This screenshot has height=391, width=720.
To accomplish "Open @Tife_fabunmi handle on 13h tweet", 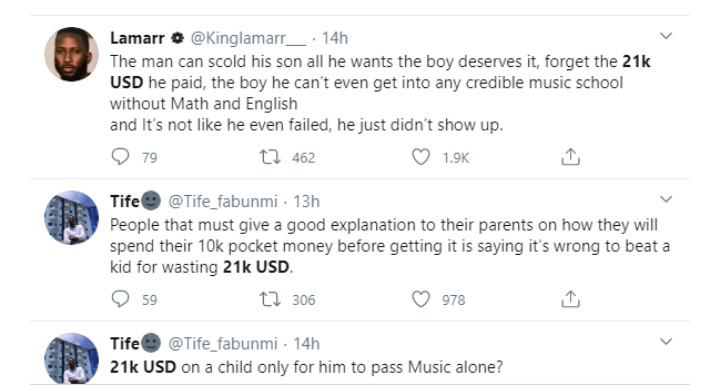I will point(223,201).
